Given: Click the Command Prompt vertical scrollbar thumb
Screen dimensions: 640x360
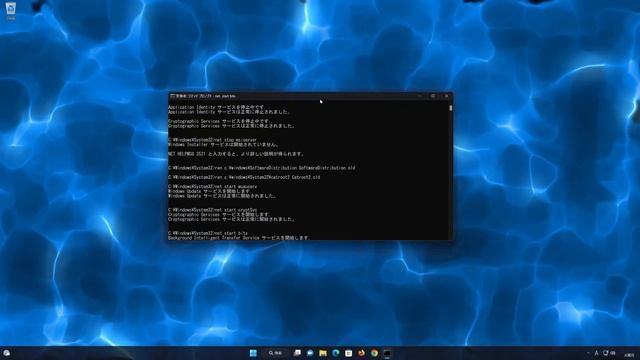Looking at the screenshot, I should click(x=451, y=108).
